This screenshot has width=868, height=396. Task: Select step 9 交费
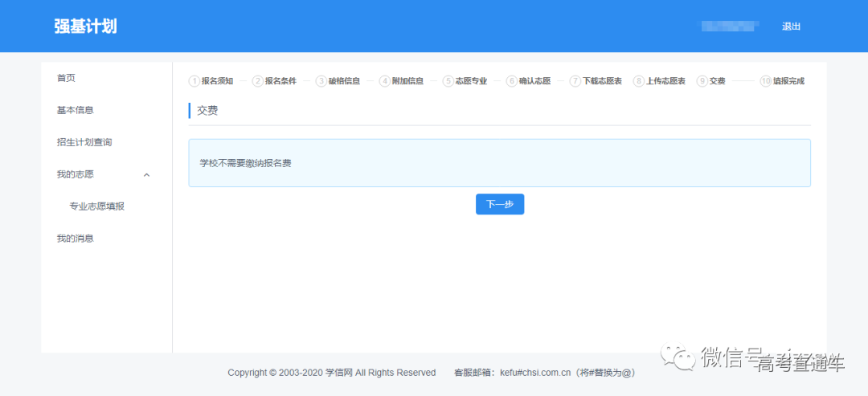710,81
